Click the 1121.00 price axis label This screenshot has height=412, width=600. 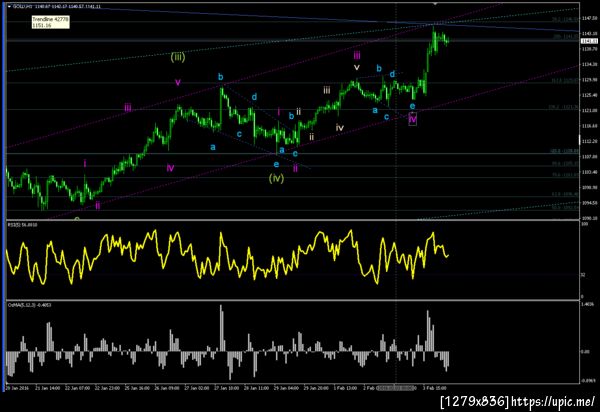[x=589, y=111]
